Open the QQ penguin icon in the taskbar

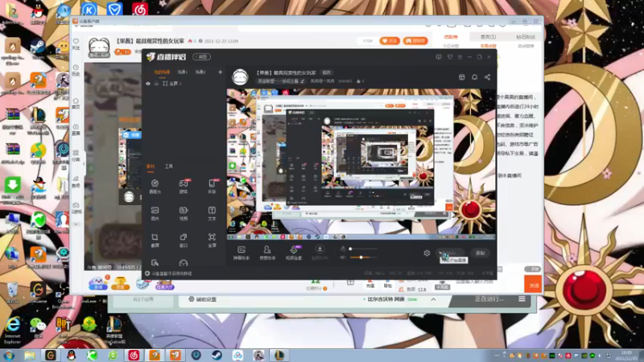71,355
